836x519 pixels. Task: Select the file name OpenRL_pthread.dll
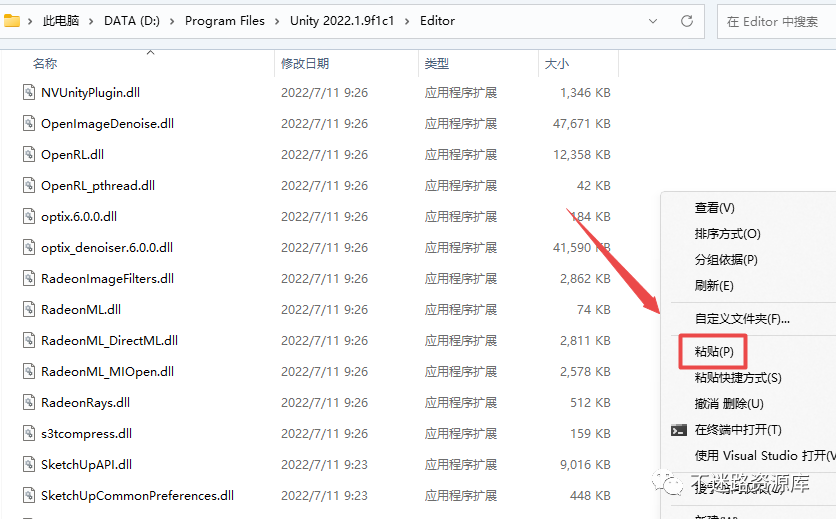coord(98,185)
